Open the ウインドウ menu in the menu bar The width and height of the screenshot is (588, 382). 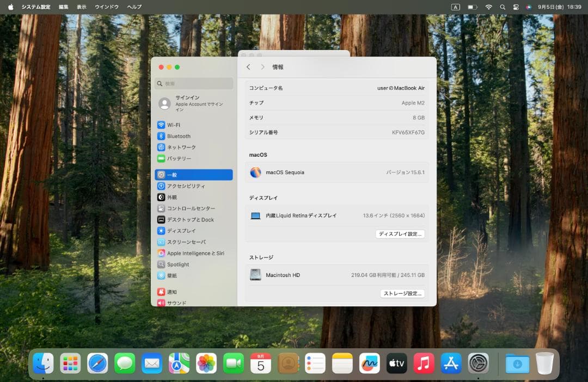tap(107, 7)
